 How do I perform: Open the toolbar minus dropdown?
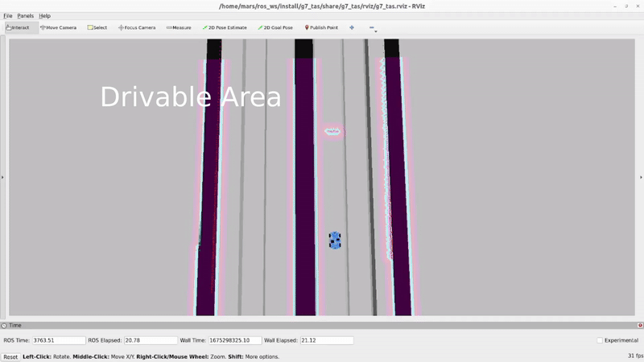tap(373, 28)
